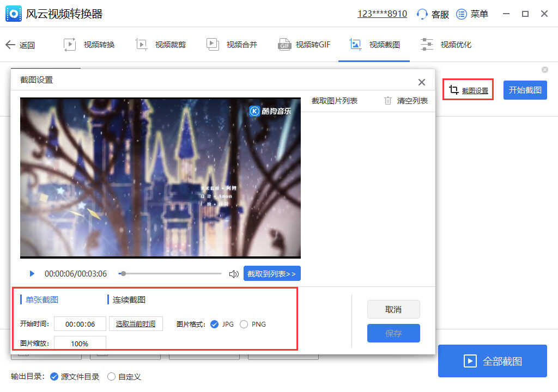Select 单张截图 mode
Screen dimensions: 558x392
coord(42,299)
